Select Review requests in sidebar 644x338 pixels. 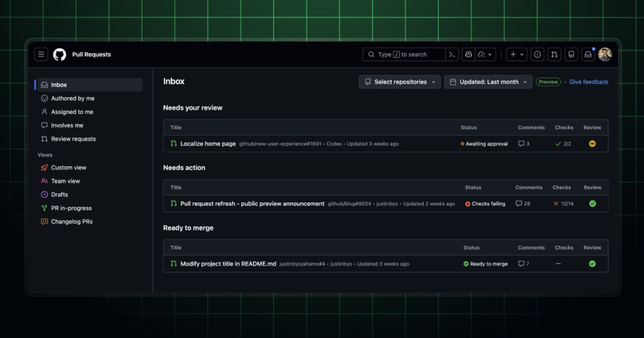pyautogui.click(x=73, y=139)
